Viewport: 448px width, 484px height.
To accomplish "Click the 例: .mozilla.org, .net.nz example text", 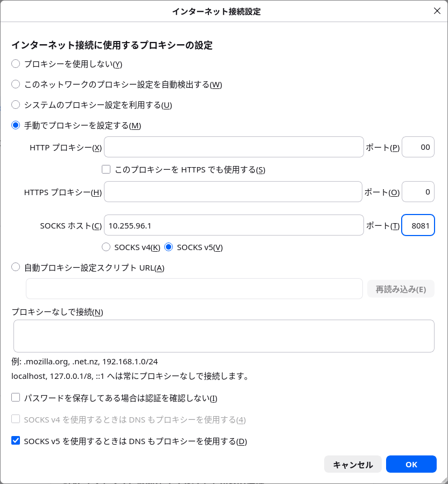I will pyautogui.click(x=85, y=362).
